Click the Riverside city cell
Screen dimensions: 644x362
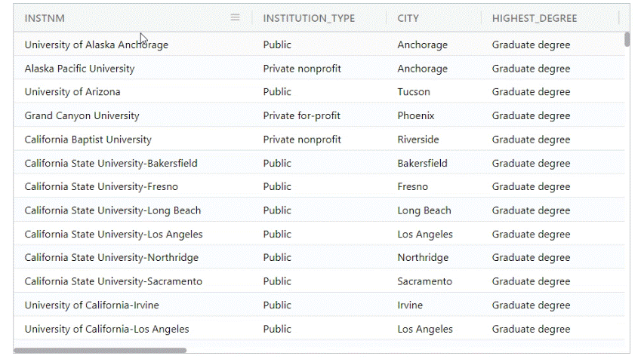pos(418,140)
